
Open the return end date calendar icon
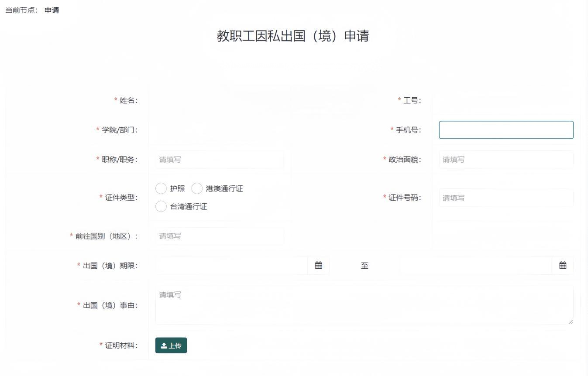563,265
